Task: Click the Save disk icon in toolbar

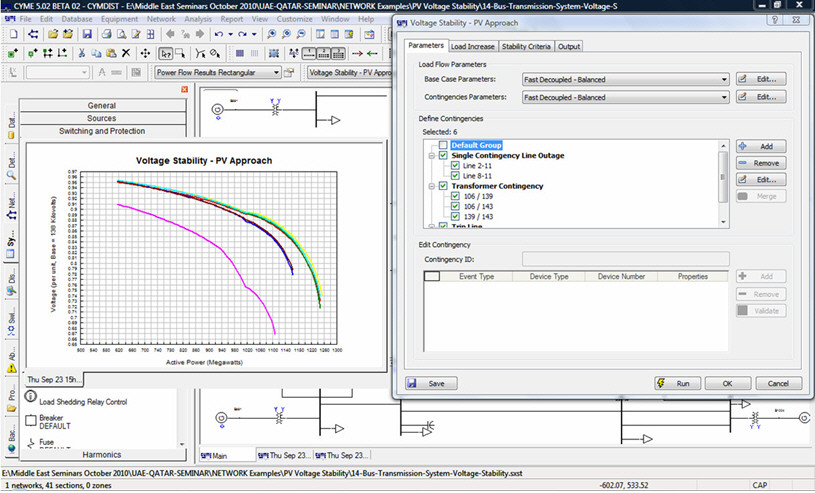Action: point(87,35)
